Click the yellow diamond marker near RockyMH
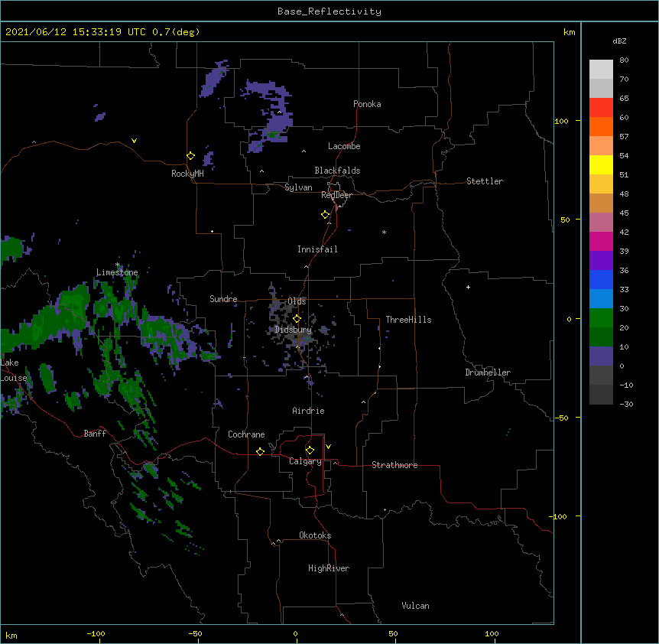Screen dimensions: 659x644 coord(190,156)
